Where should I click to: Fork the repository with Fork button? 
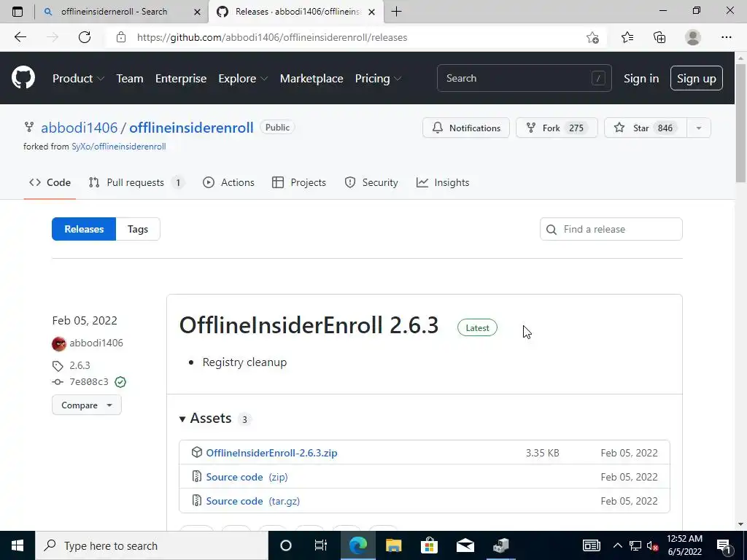tap(557, 128)
